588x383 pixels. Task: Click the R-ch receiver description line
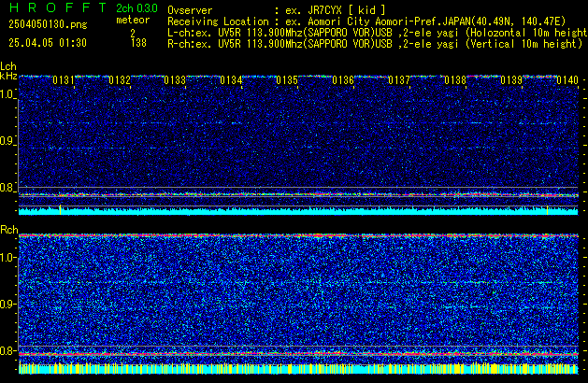[375, 44]
